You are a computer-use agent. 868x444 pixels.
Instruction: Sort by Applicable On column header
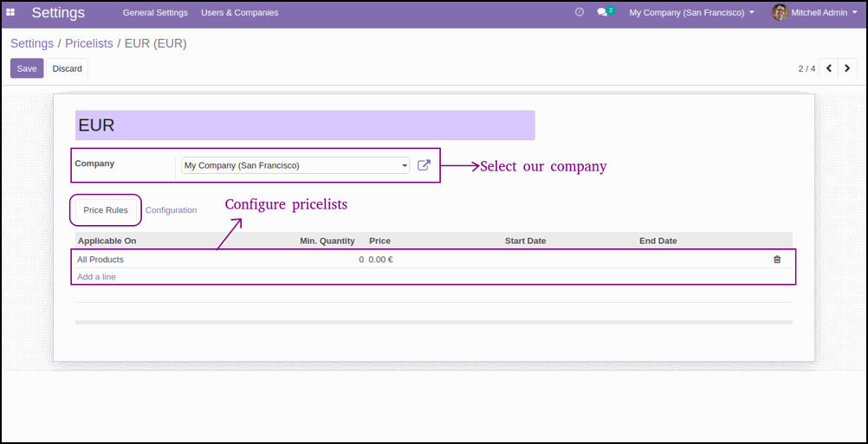tap(107, 241)
